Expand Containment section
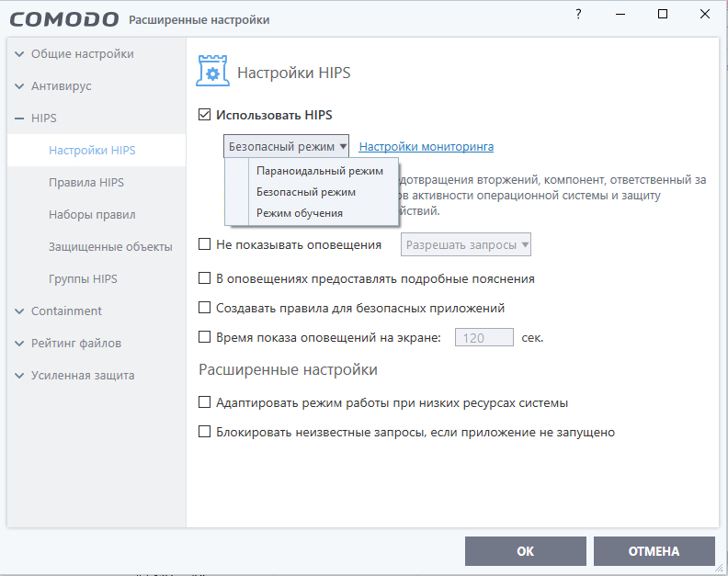 click(19, 311)
